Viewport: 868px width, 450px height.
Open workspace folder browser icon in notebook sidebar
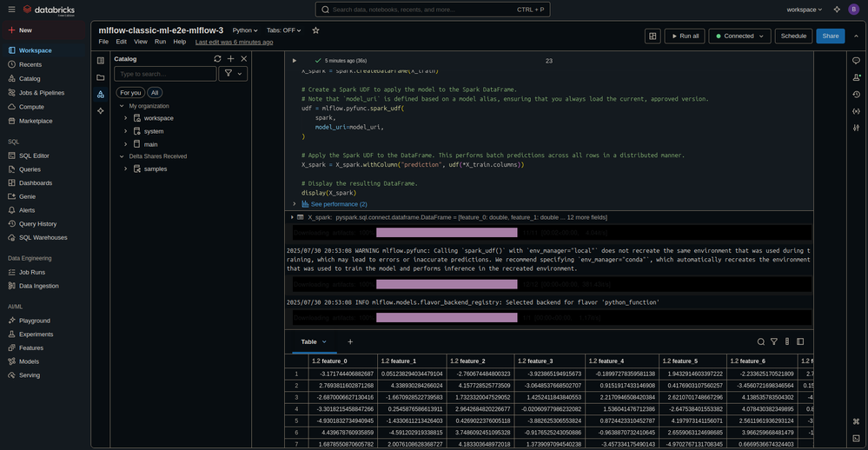coord(100,77)
